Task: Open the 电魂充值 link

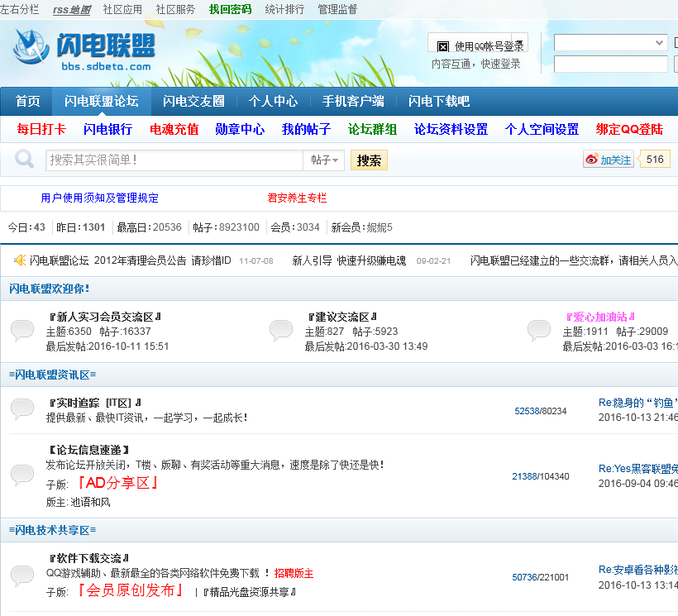Action: [174, 129]
